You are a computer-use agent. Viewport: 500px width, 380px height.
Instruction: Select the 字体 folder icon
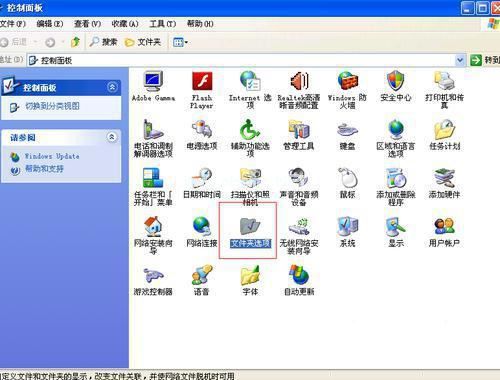tap(250, 280)
